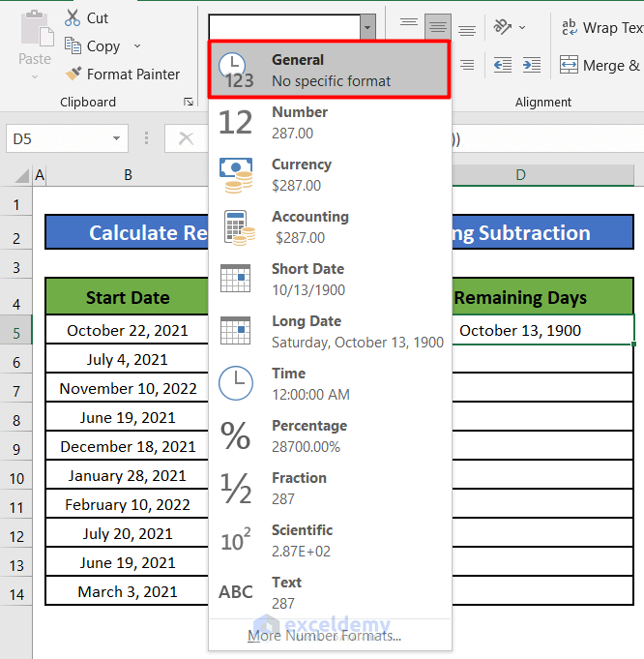Toggle Wrap Text button
The image size is (644, 659).
pos(601,27)
